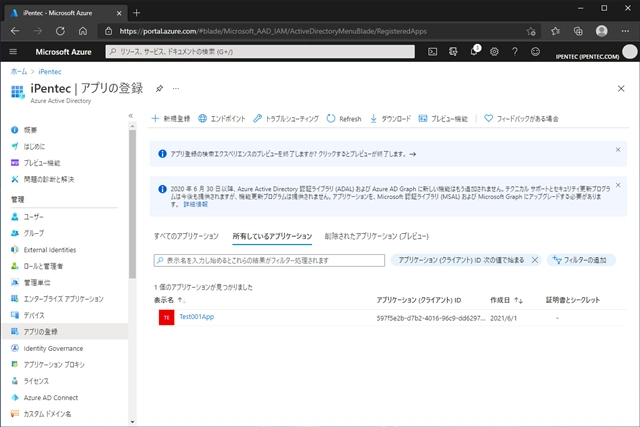Open 詳細情報 link in ADAL notice
Screen dimensions: 640x427
pos(195,204)
